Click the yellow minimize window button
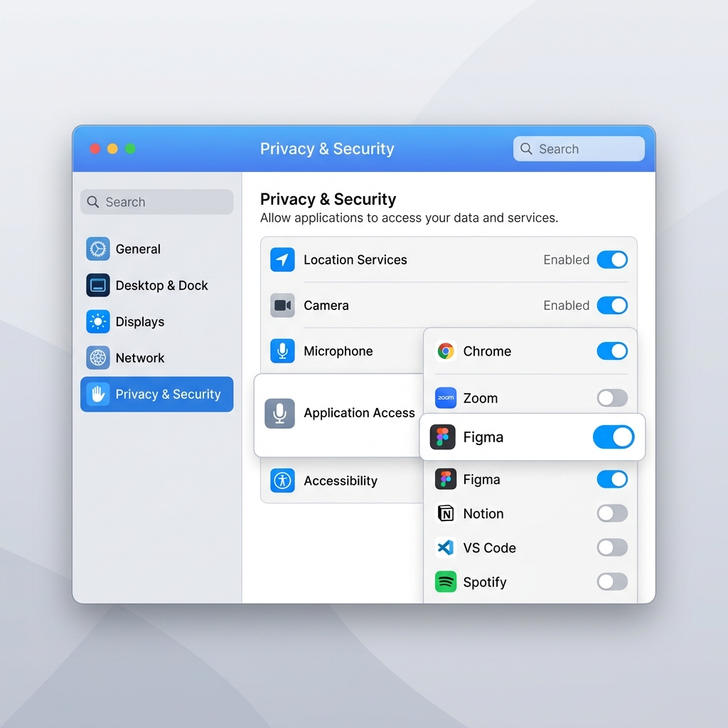Image resolution: width=728 pixels, height=728 pixels. tap(112, 149)
